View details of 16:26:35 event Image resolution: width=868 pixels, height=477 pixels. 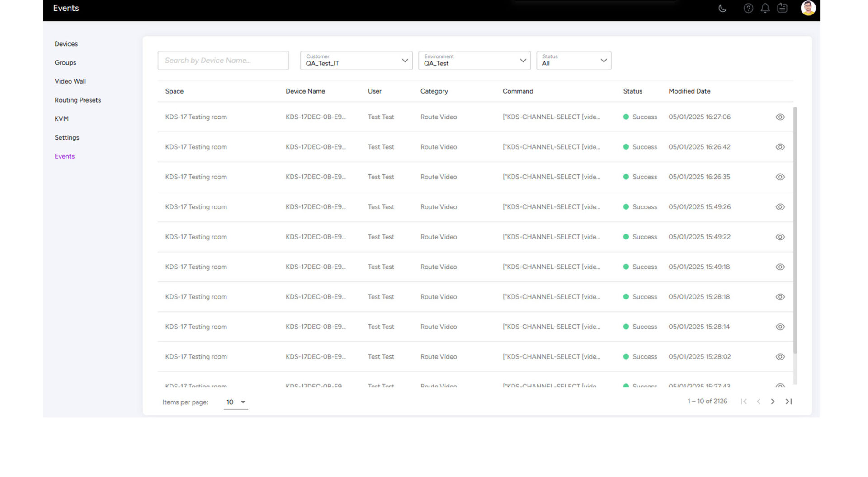click(x=780, y=177)
